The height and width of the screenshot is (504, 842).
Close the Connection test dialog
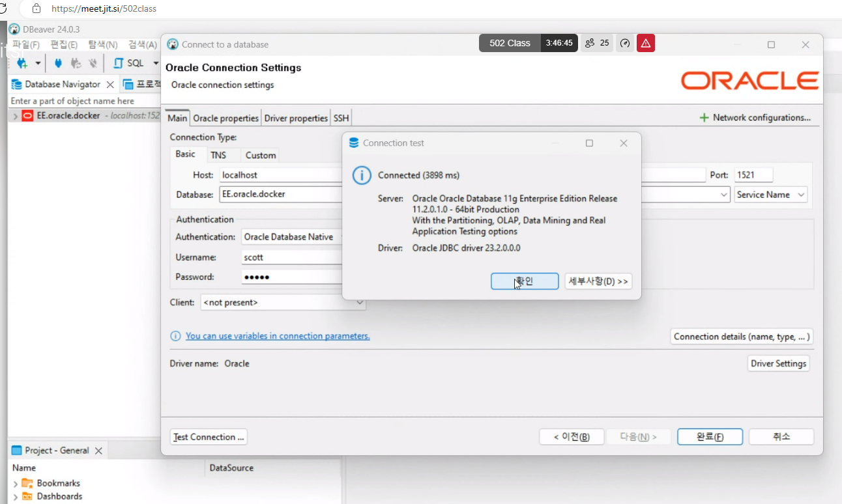pos(624,143)
